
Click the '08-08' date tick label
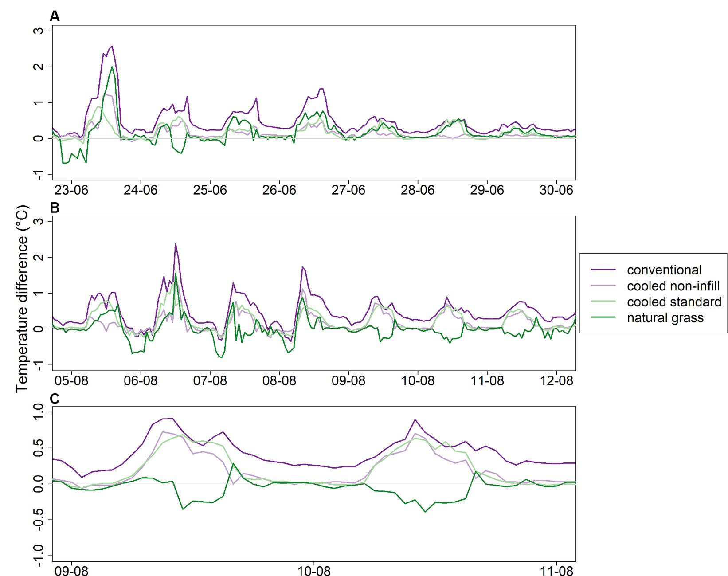coord(279,381)
